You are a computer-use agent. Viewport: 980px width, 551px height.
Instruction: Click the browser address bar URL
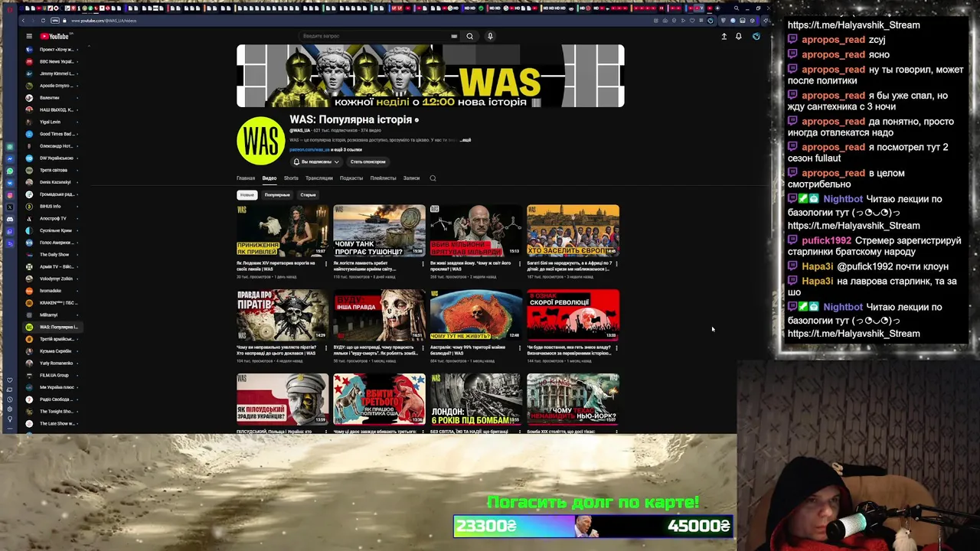[104, 21]
